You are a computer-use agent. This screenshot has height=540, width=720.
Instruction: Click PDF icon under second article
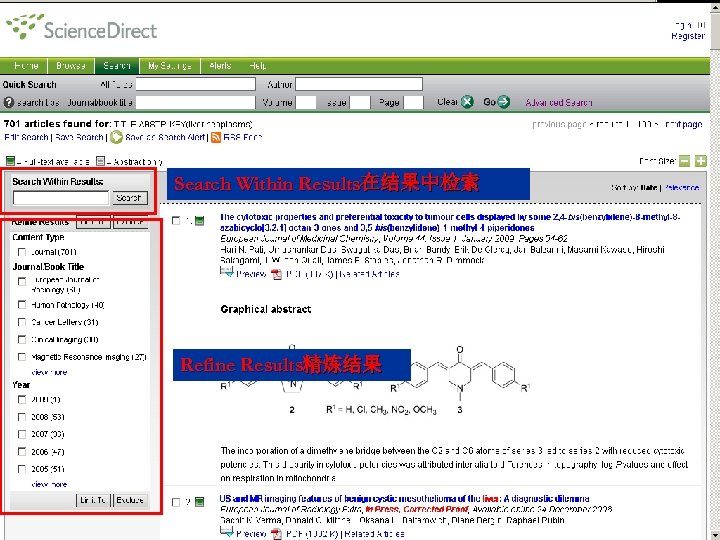(x=276, y=534)
